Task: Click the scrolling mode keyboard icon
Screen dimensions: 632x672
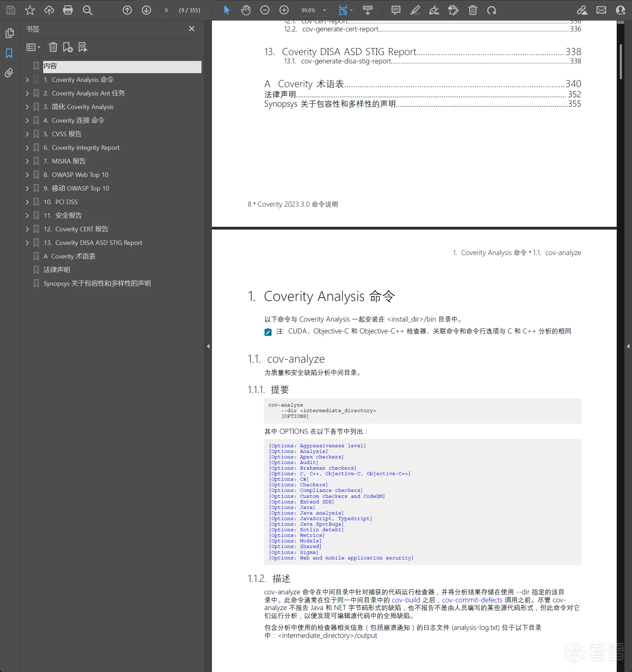Action: (368, 10)
